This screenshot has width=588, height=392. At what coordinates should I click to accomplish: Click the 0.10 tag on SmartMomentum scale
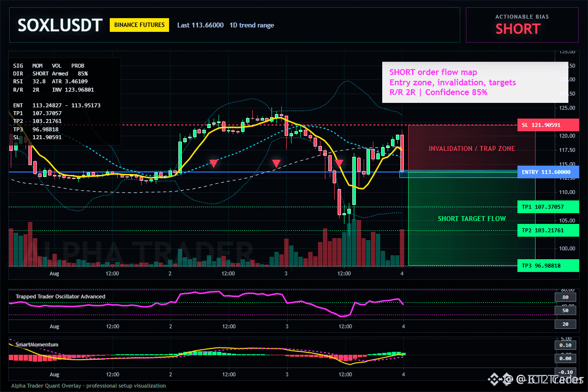(565, 345)
